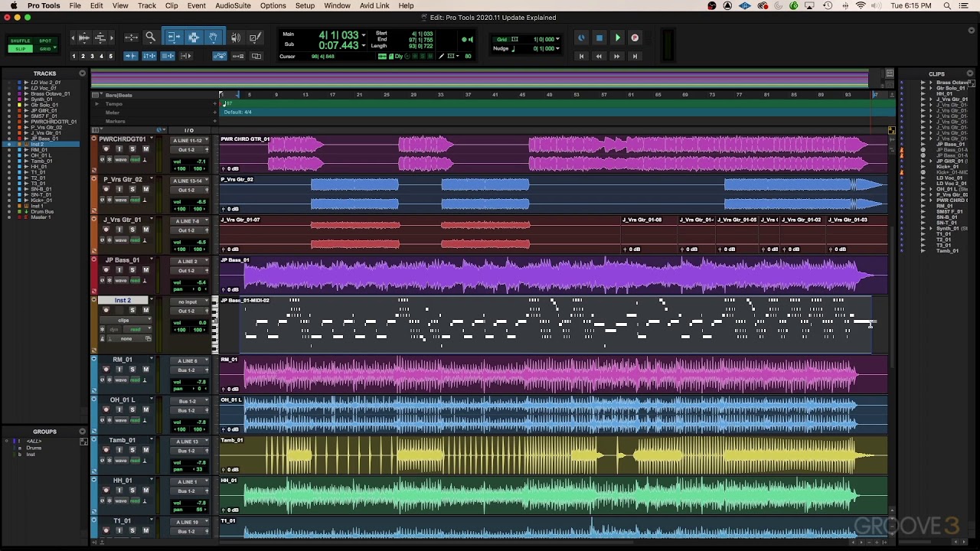Open Clips list popup menu
The image size is (980, 551).
970,73
